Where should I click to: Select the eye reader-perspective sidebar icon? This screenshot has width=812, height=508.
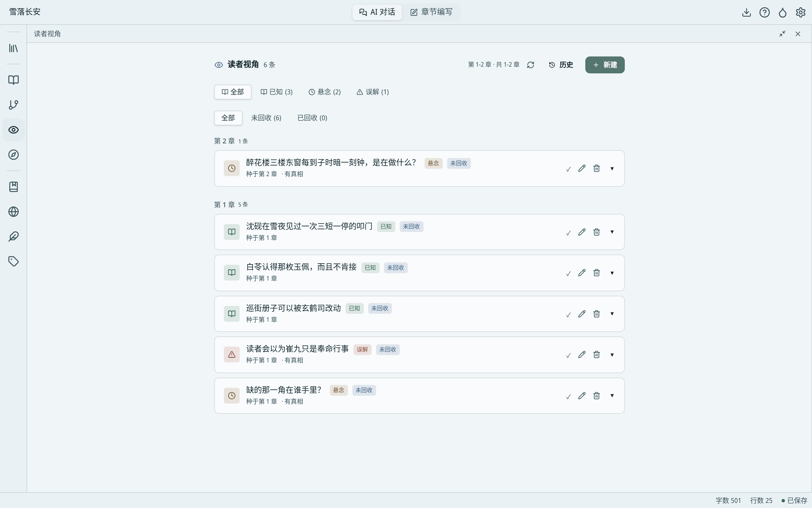pyautogui.click(x=14, y=130)
